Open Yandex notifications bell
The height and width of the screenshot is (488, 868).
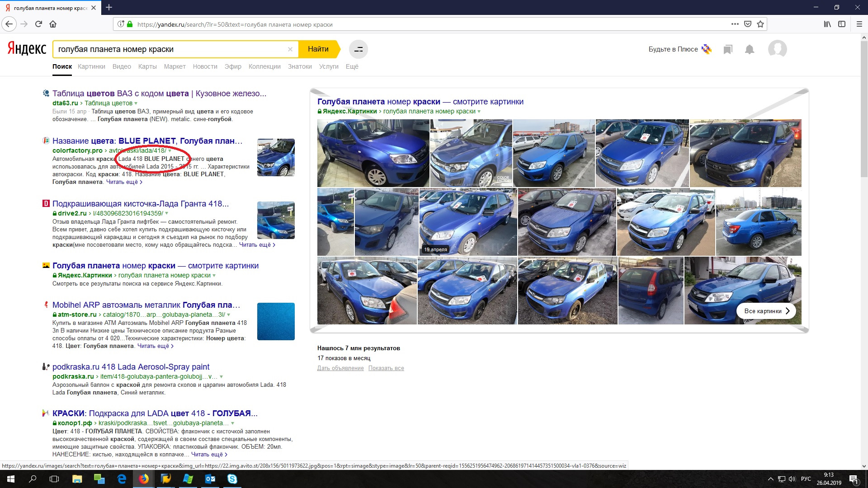click(750, 49)
